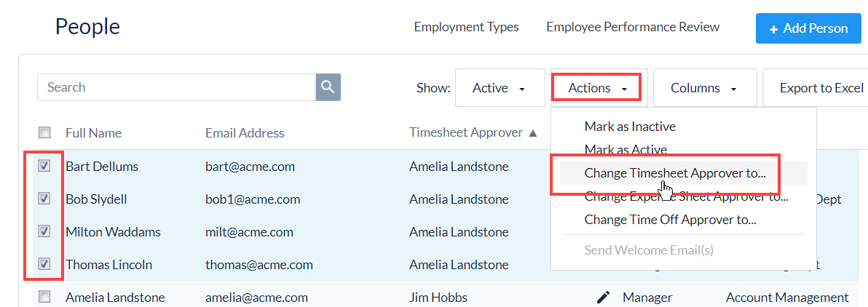
Task: Select Mark as Inactive from the menu
Action: (x=630, y=126)
